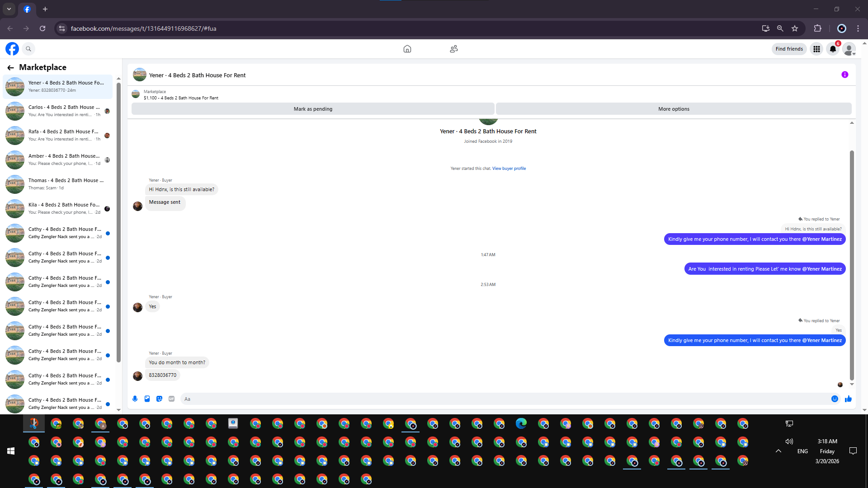This screenshot has width=868, height=488.
Task: Expand Chrome tab search dropdown
Action: (9, 9)
